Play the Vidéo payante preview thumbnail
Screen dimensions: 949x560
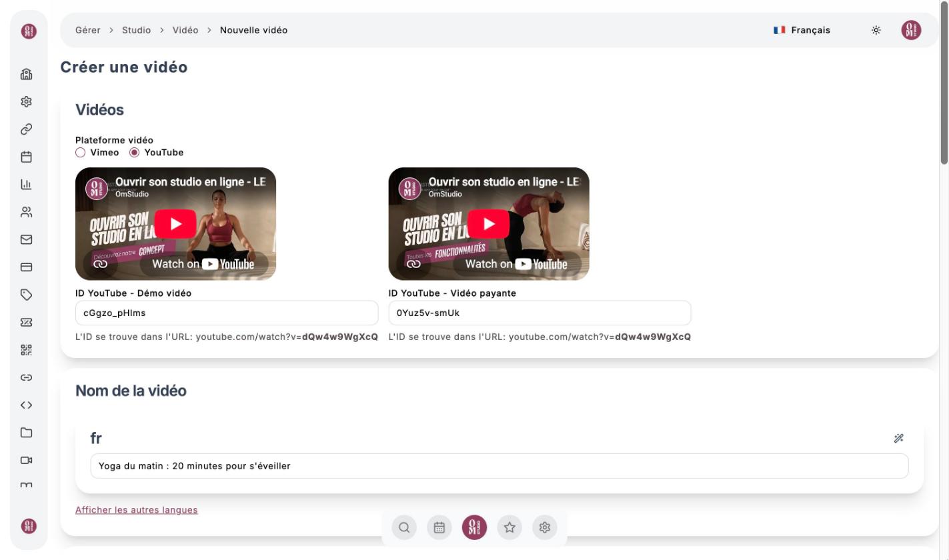[489, 223]
